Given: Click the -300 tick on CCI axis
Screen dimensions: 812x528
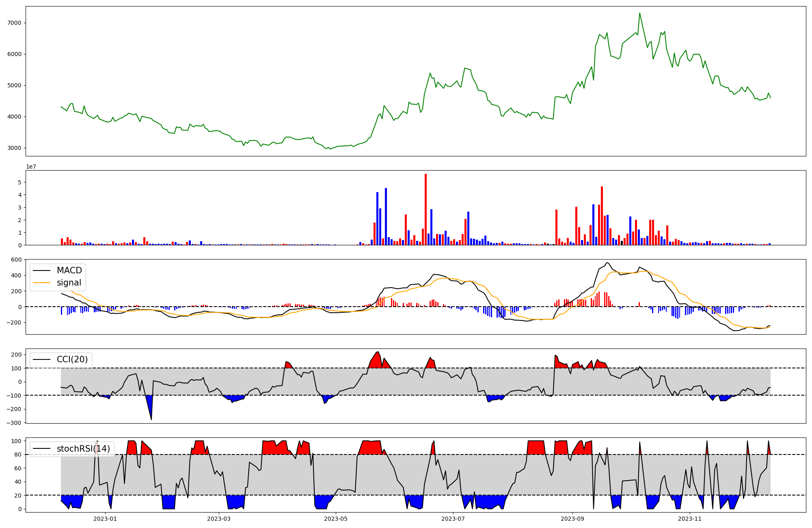Looking at the screenshot, I should pos(14,423).
